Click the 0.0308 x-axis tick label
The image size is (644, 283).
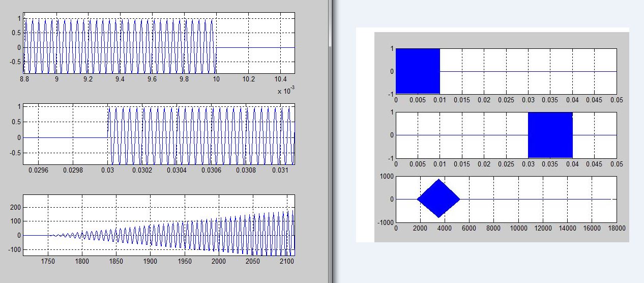(x=246, y=169)
